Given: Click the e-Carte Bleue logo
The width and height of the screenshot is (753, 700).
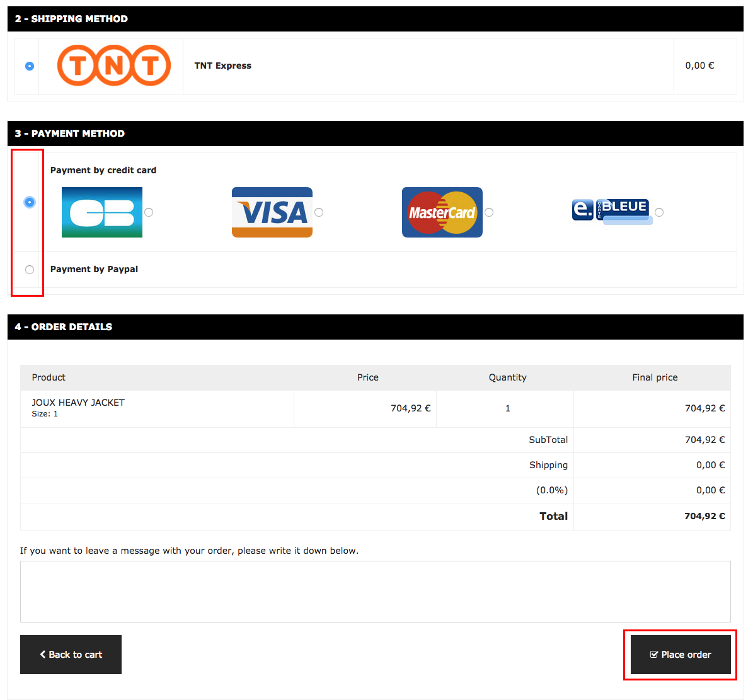Looking at the screenshot, I should point(612,212).
